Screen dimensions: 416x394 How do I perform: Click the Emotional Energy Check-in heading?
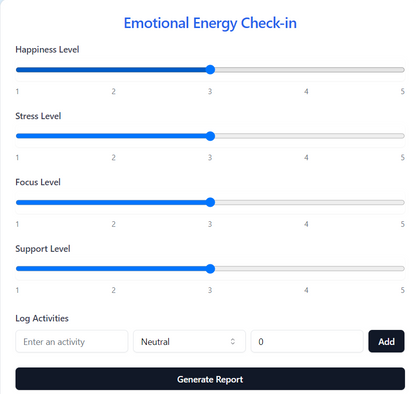tap(210, 23)
